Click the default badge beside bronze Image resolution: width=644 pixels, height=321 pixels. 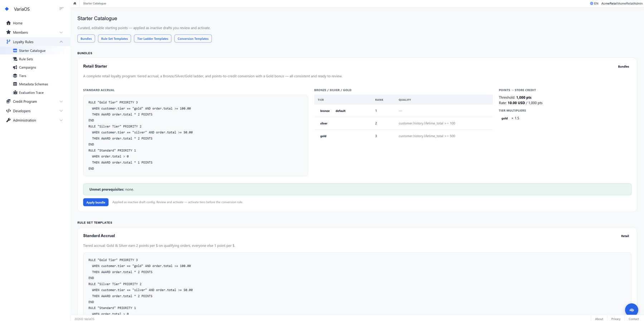(340, 111)
